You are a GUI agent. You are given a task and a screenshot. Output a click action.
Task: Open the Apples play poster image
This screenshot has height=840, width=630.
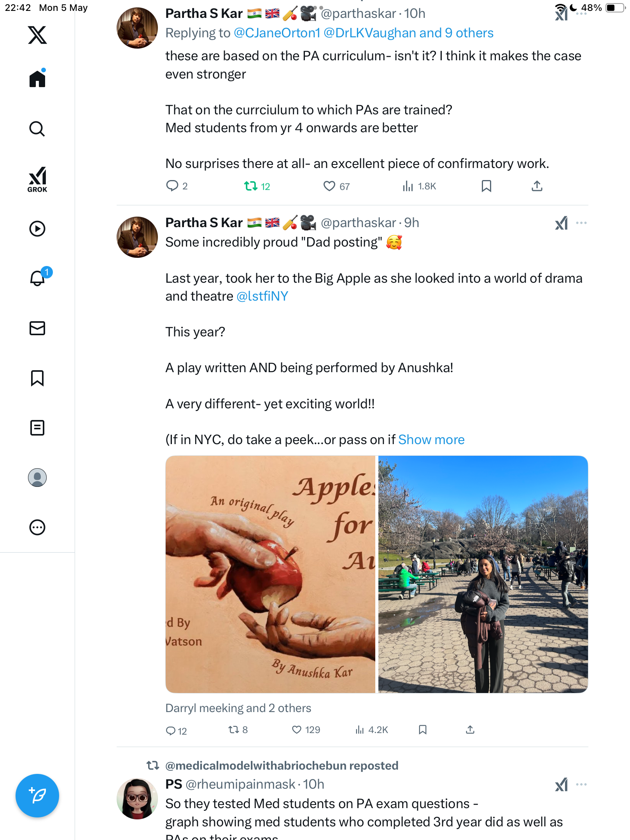click(271, 574)
